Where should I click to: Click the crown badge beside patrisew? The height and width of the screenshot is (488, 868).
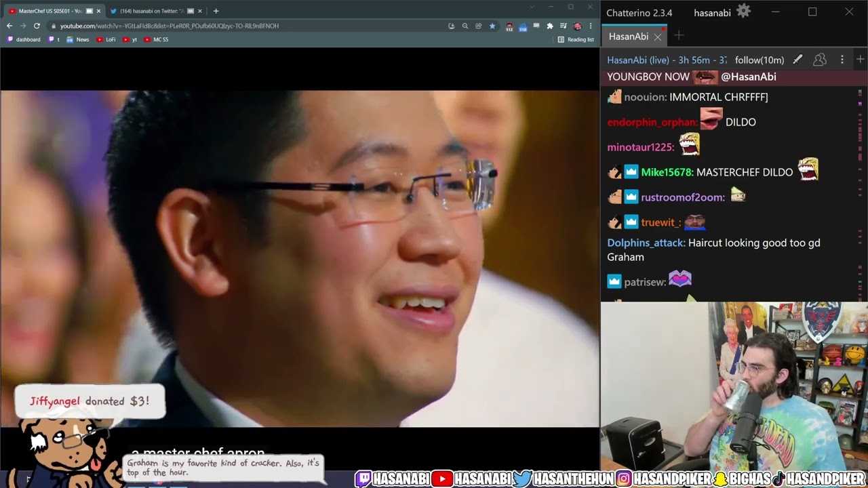(614, 282)
